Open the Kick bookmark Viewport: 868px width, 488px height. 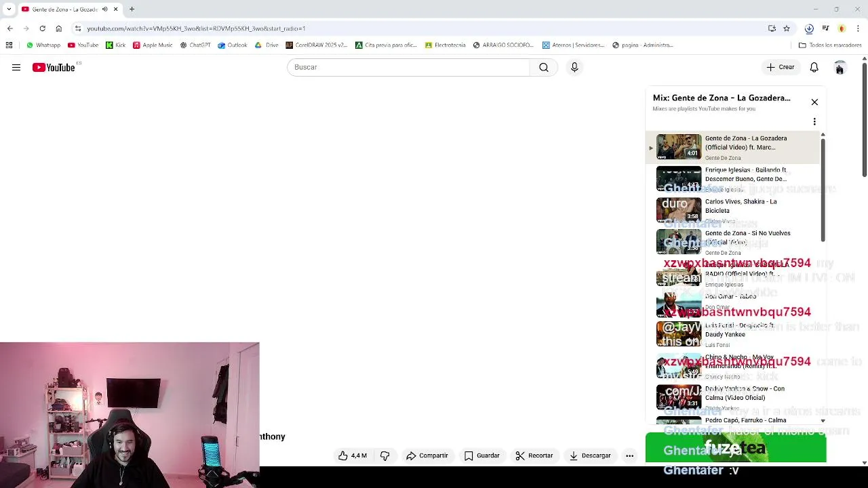click(x=115, y=45)
